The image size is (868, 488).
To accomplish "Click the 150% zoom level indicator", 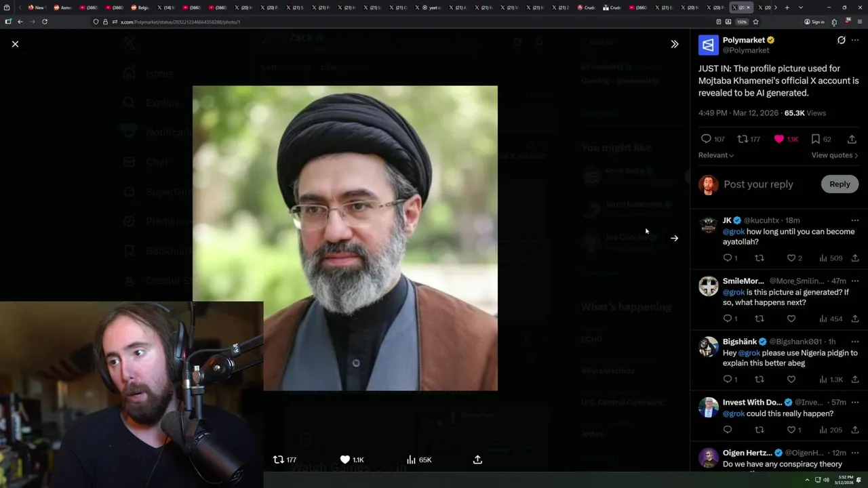I will click(742, 22).
